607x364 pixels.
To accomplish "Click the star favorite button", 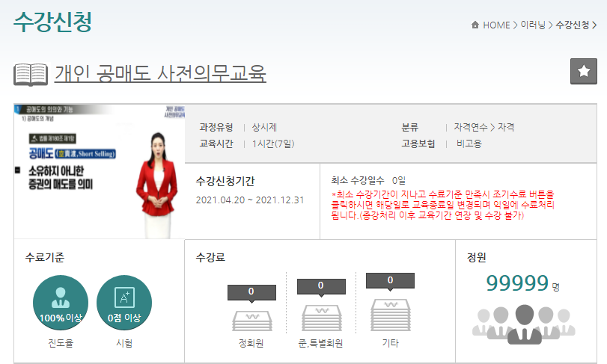I will [x=583, y=71].
